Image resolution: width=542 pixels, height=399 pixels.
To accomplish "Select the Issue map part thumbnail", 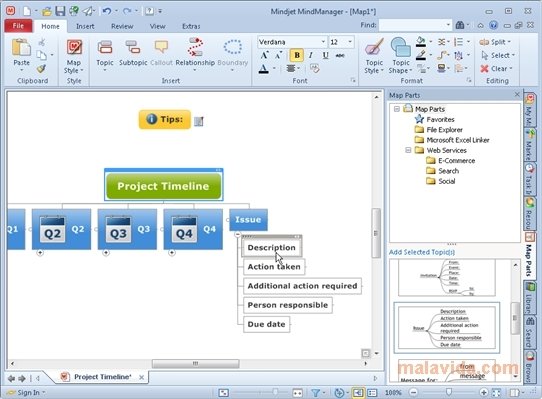I will pyautogui.click(x=447, y=328).
